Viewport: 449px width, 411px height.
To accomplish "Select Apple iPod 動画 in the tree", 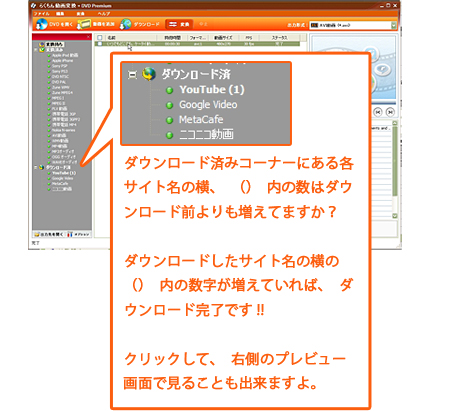I will [x=65, y=55].
